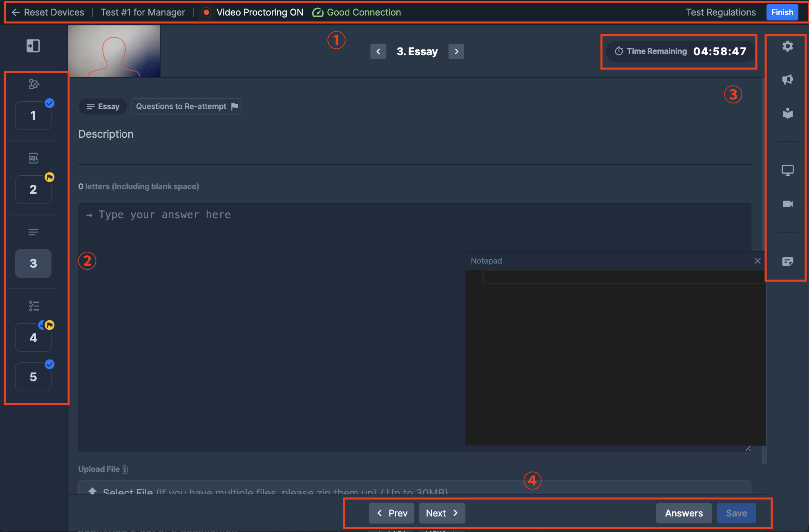Flag question via Questions to Re-attempt
Image resolution: width=809 pixels, height=532 pixels.
pyautogui.click(x=186, y=107)
